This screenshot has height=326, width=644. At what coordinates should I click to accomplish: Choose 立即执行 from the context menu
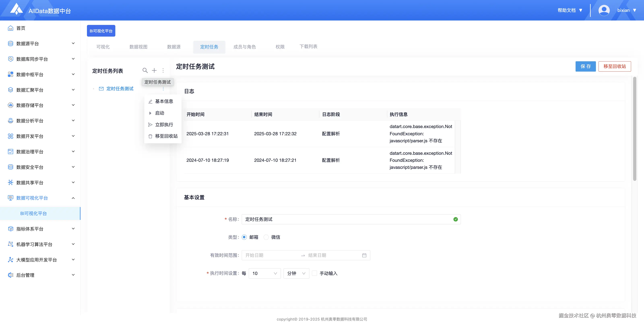coord(164,124)
